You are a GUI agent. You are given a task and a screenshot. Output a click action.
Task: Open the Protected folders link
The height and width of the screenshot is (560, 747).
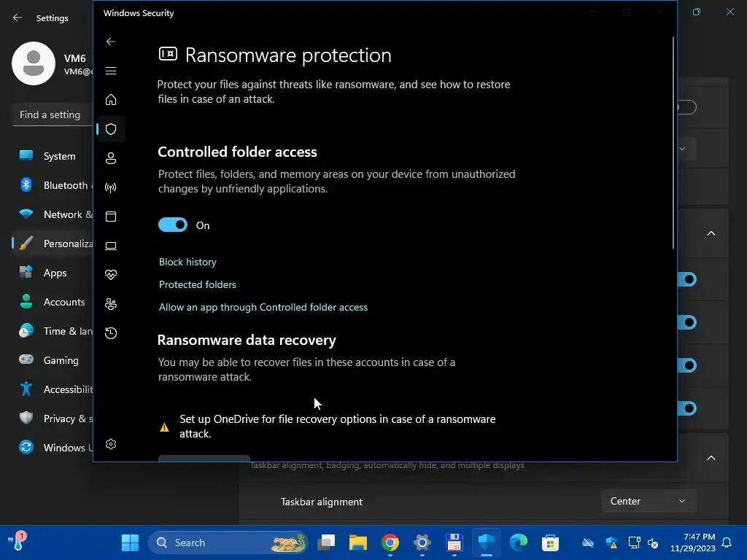(197, 284)
